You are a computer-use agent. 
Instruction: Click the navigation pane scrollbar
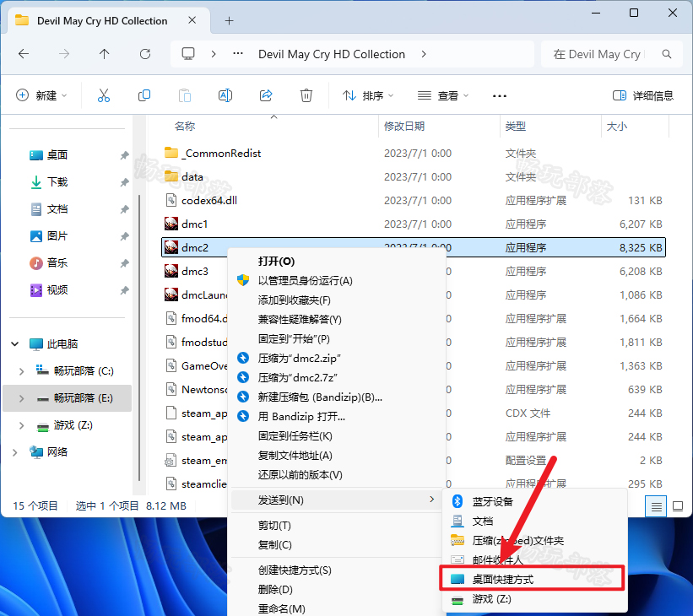pos(139,338)
